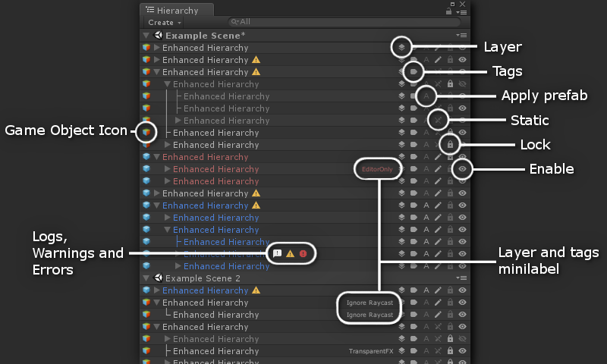Collapse the Example Scene 2 foldout arrow
Image resolution: width=607 pixels, height=364 pixels.
tap(146, 278)
